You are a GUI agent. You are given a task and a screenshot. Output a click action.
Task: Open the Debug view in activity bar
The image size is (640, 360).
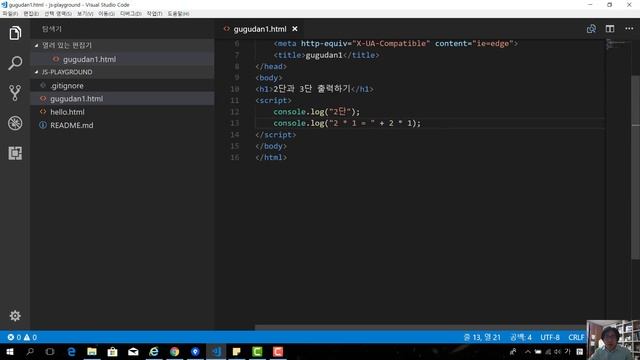tap(15, 123)
